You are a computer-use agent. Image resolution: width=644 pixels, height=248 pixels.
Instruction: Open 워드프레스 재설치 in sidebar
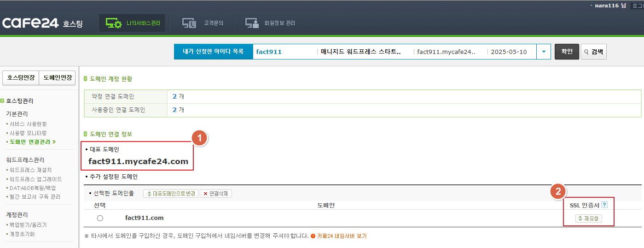pyautogui.click(x=30, y=170)
